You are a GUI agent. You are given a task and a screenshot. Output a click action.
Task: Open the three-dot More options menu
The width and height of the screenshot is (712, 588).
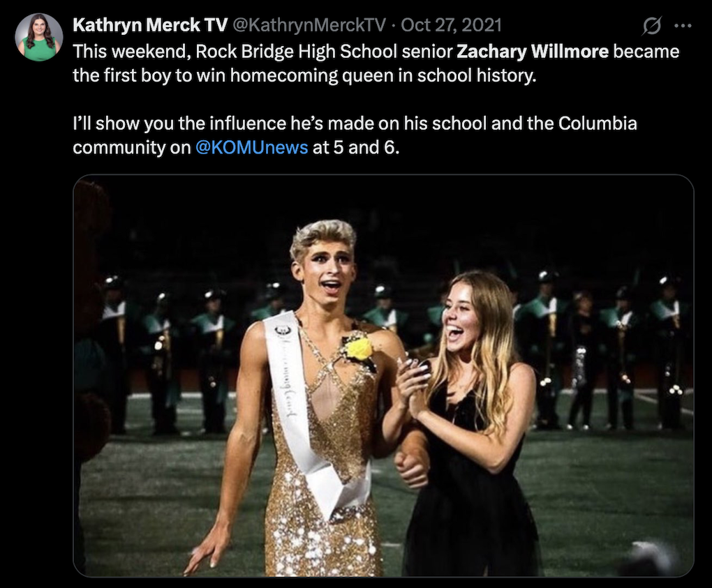pyautogui.click(x=682, y=27)
